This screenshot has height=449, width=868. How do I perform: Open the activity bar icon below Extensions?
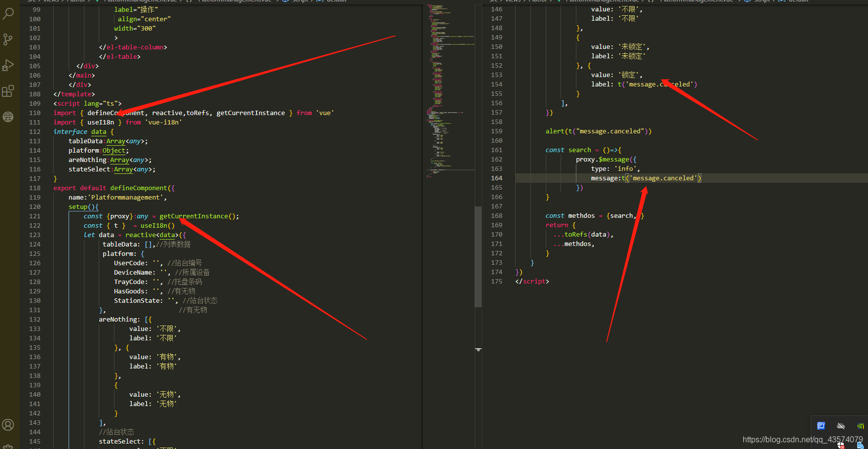click(x=8, y=117)
